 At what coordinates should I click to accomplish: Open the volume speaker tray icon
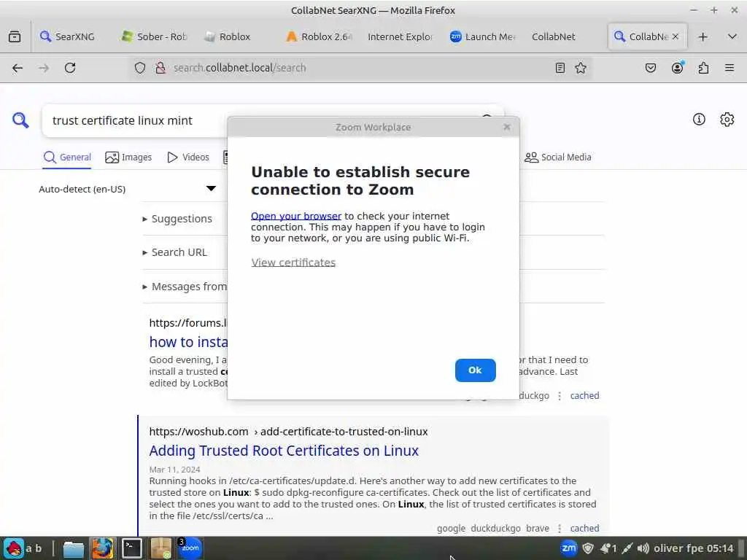[643, 548]
